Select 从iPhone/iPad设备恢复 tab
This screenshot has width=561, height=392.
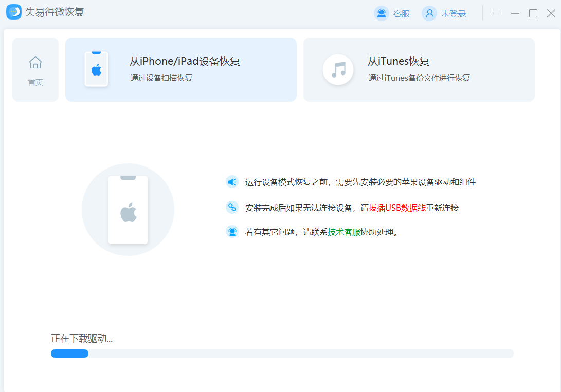(x=181, y=70)
